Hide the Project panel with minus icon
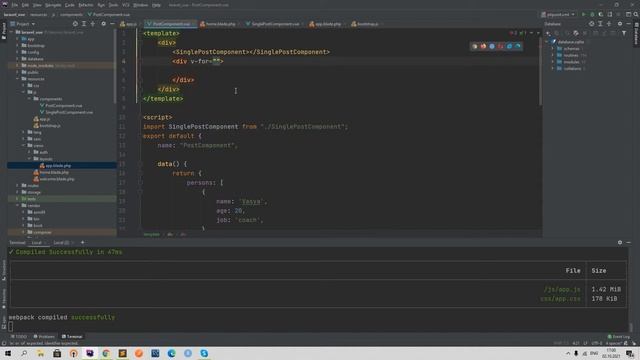Screen dimensions: 640x360 (x=112, y=24)
